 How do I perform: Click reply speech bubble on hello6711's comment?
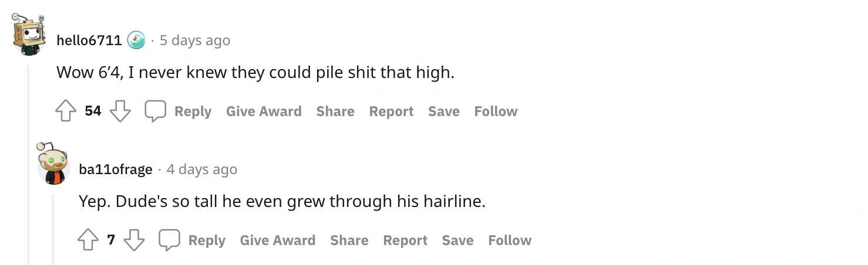click(156, 111)
